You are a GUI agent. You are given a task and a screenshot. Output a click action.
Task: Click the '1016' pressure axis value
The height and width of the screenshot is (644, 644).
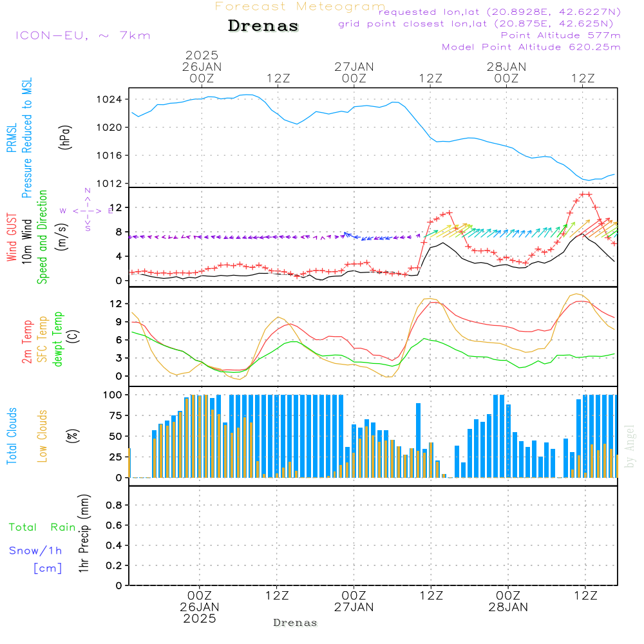point(109,155)
